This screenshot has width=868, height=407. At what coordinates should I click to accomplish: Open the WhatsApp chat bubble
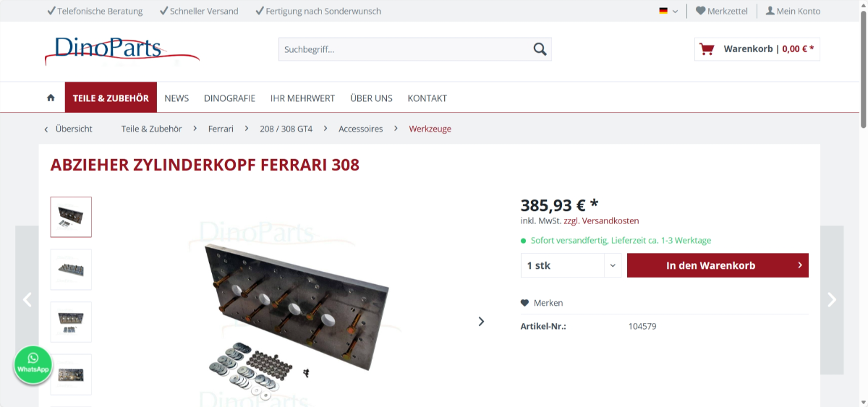(x=33, y=364)
